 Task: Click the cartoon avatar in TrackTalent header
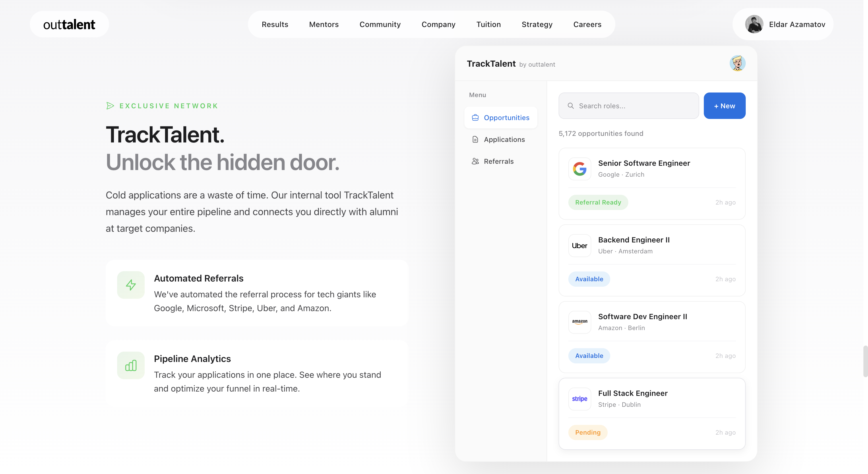(737, 63)
